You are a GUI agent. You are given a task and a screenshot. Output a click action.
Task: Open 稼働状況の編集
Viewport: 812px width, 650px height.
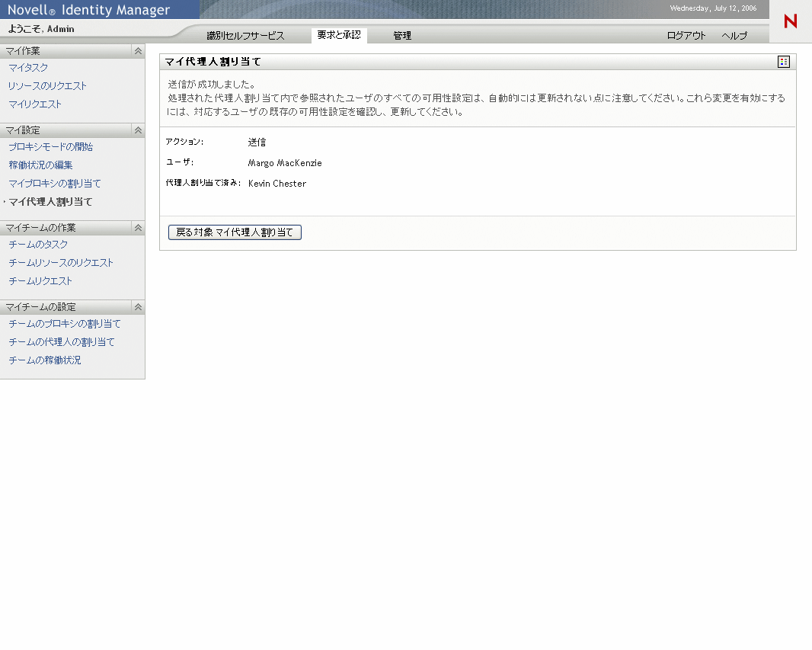pyautogui.click(x=40, y=165)
